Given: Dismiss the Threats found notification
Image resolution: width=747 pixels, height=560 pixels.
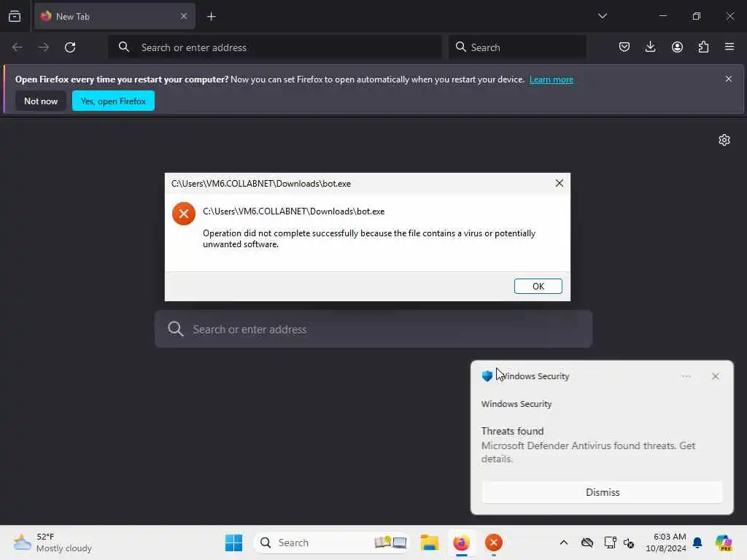Looking at the screenshot, I should (602, 492).
